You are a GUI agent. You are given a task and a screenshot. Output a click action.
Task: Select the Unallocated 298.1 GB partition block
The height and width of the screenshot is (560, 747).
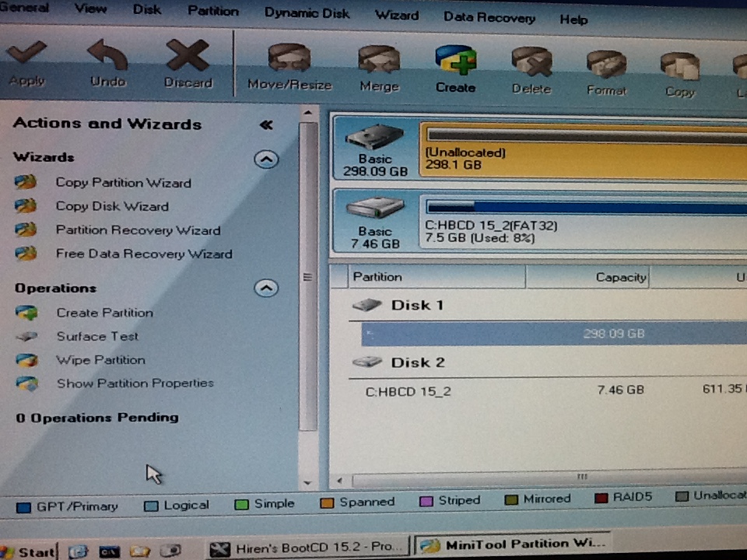[x=583, y=150]
